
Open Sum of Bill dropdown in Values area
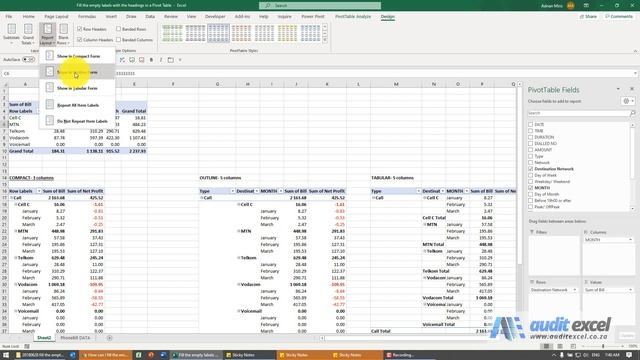630,290
